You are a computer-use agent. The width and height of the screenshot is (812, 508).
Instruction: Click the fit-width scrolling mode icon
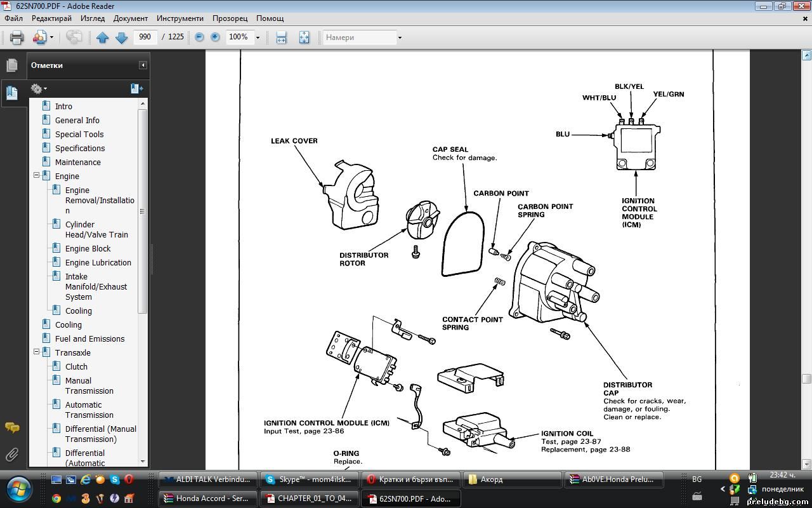pyautogui.click(x=281, y=37)
